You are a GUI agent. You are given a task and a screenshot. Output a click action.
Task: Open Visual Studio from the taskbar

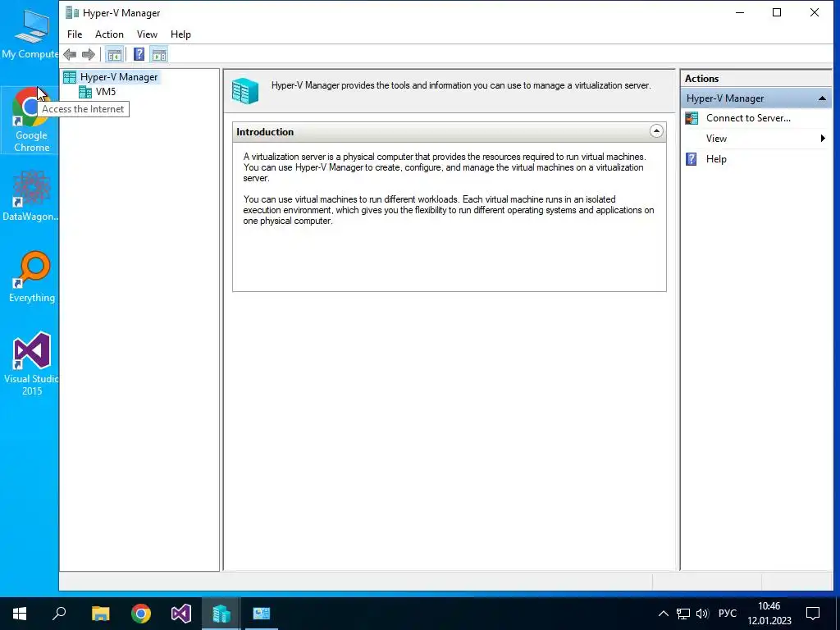click(x=181, y=614)
